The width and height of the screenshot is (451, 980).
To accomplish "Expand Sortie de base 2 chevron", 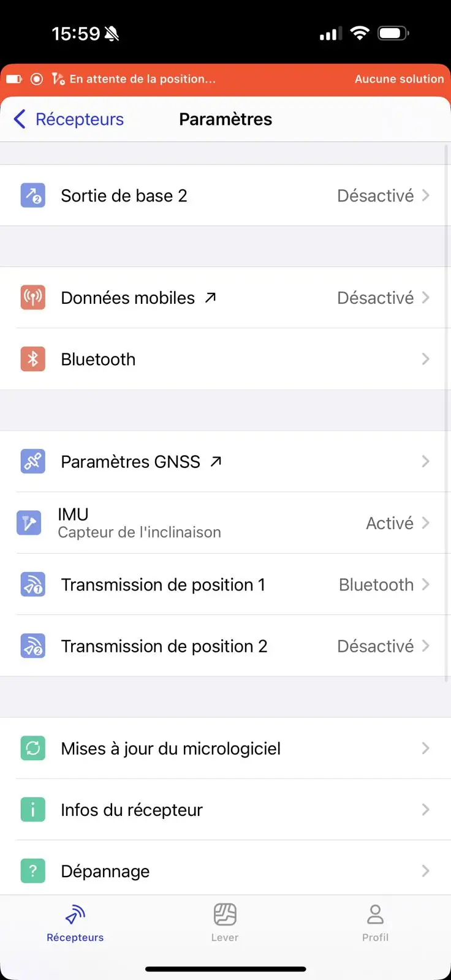I will pyautogui.click(x=426, y=196).
